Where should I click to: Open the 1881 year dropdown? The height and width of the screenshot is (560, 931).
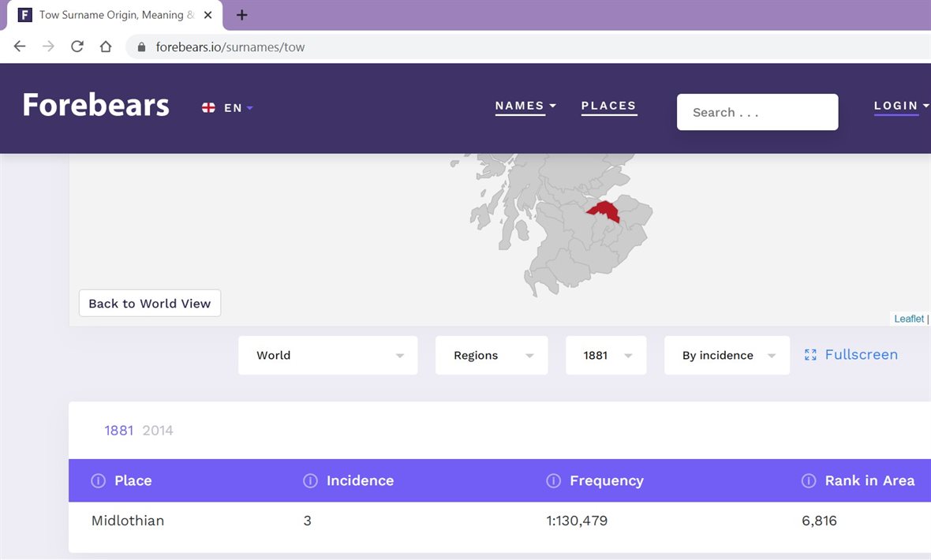pos(606,356)
